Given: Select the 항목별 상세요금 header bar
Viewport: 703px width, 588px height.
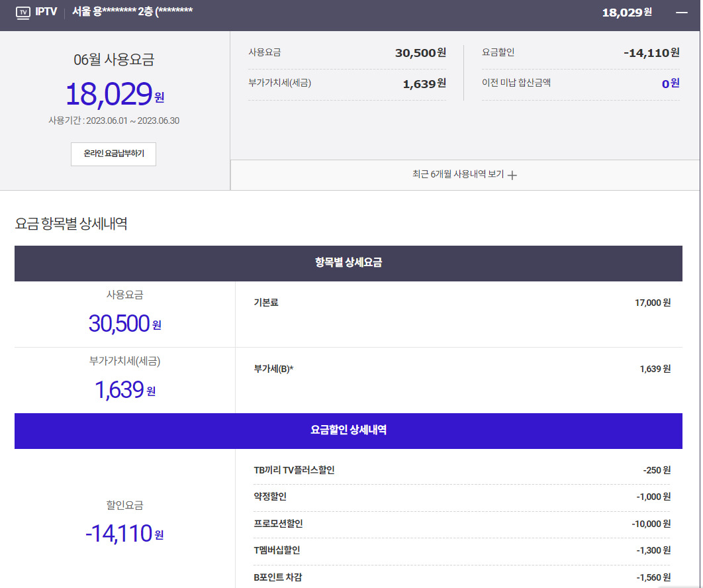Looking at the screenshot, I should point(348,263).
